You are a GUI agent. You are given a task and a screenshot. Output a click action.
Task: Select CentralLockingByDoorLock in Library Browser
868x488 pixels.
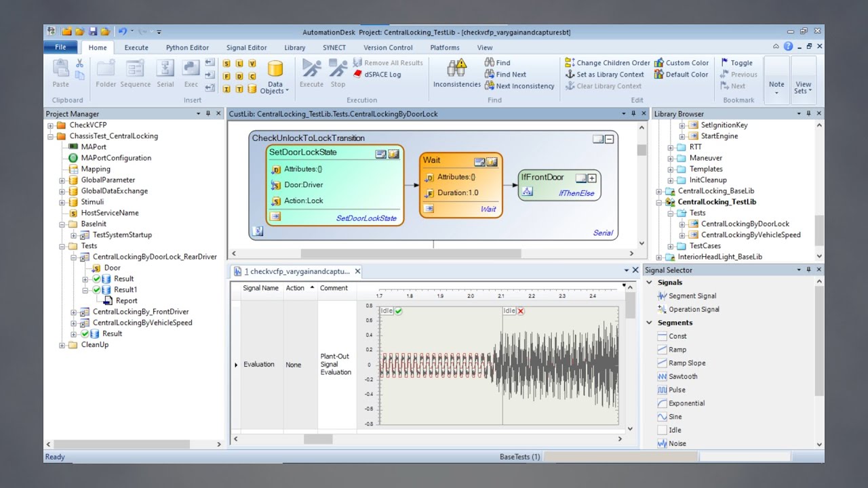pos(745,224)
